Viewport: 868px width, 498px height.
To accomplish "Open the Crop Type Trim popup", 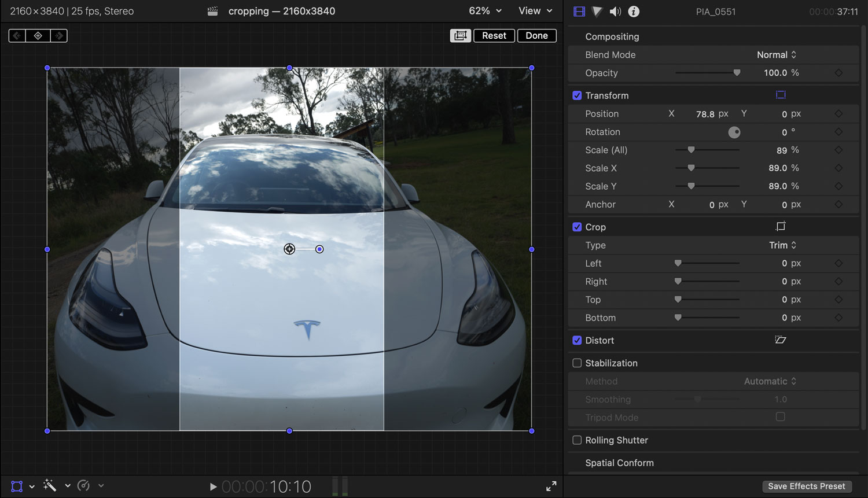I will pos(782,245).
